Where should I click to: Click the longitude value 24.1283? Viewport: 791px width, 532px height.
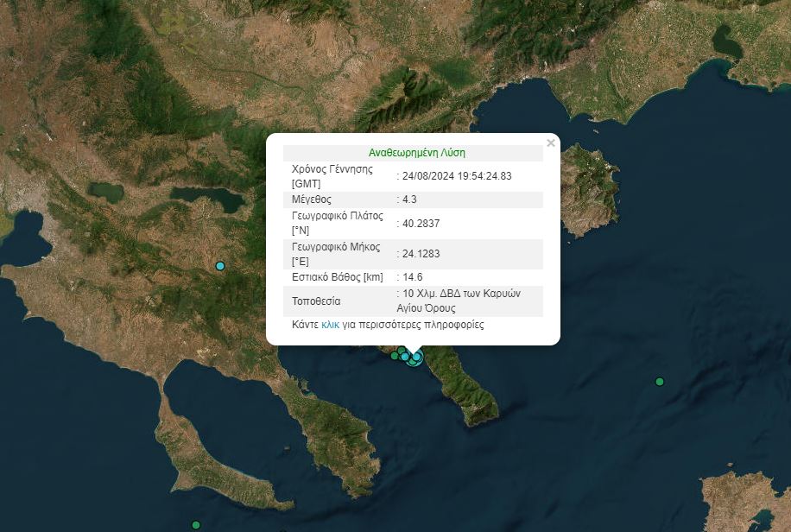point(420,254)
